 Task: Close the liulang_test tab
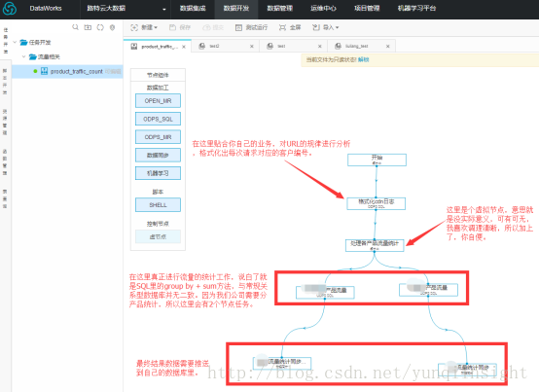388,47
